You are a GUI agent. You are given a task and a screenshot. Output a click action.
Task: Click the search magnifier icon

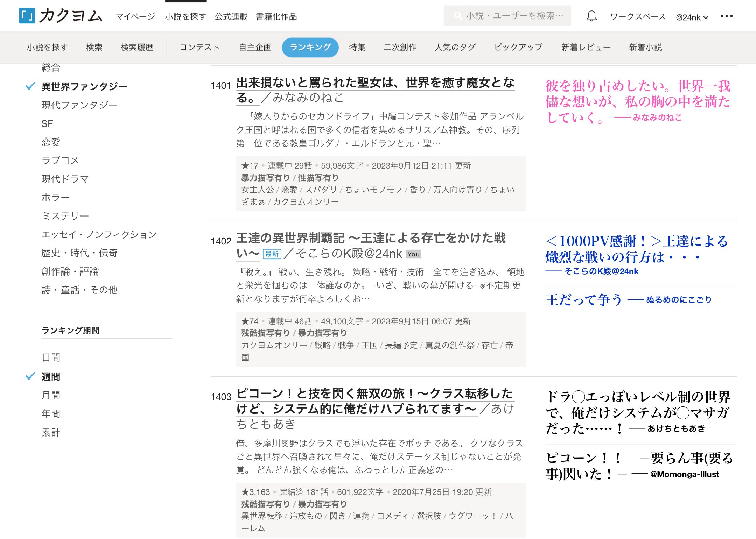457,16
